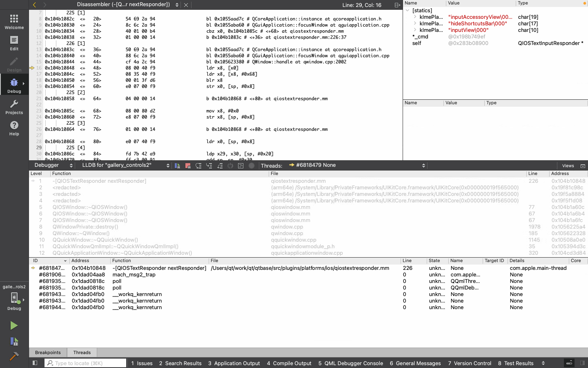Screen dimensions: 588x368
Task: Open the Threads selector dropdown
Action: coord(356,165)
